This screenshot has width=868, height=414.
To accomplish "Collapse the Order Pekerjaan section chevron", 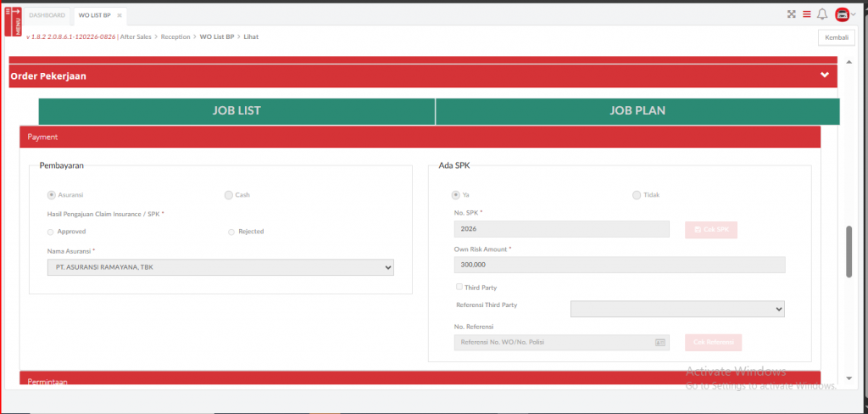I will 824,75.
